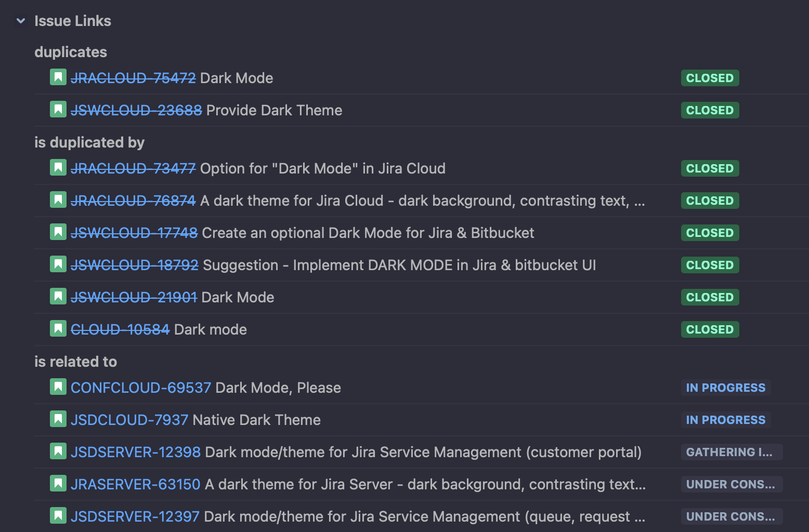Open issue link JSDSERVER-12397
Viewport: 809px width, 532px height.
pyautogui.click(x=135, y=516)
